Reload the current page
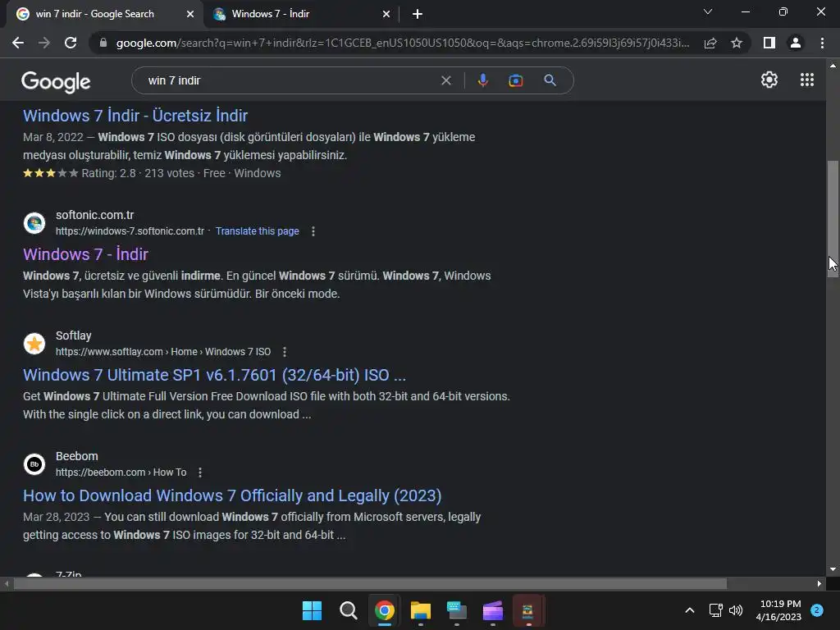Viewport: 840px width, 630px height. coord(71,43)
